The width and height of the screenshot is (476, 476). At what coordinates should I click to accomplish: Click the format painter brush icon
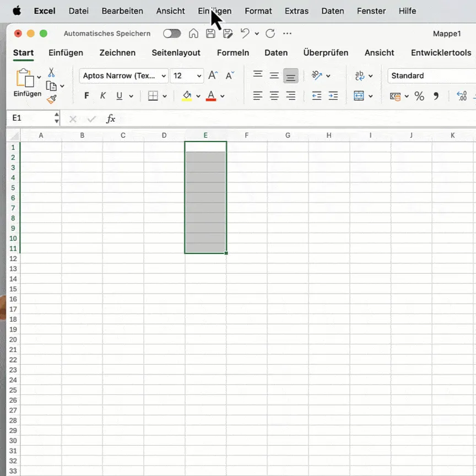pos(51,99)
